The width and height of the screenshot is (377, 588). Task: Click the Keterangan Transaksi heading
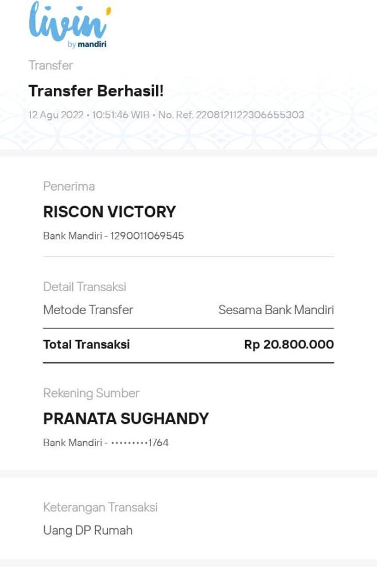coord(100,507)
